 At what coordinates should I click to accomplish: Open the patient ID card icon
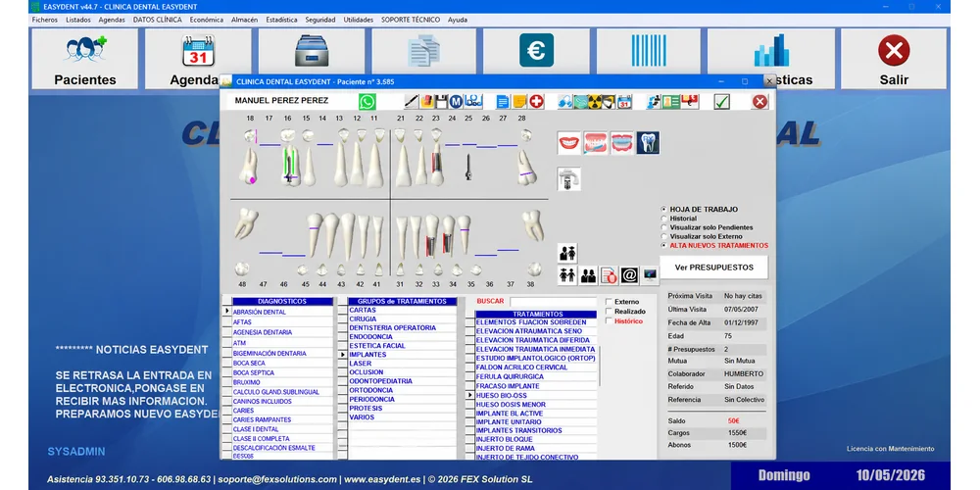tap(670, 101)
